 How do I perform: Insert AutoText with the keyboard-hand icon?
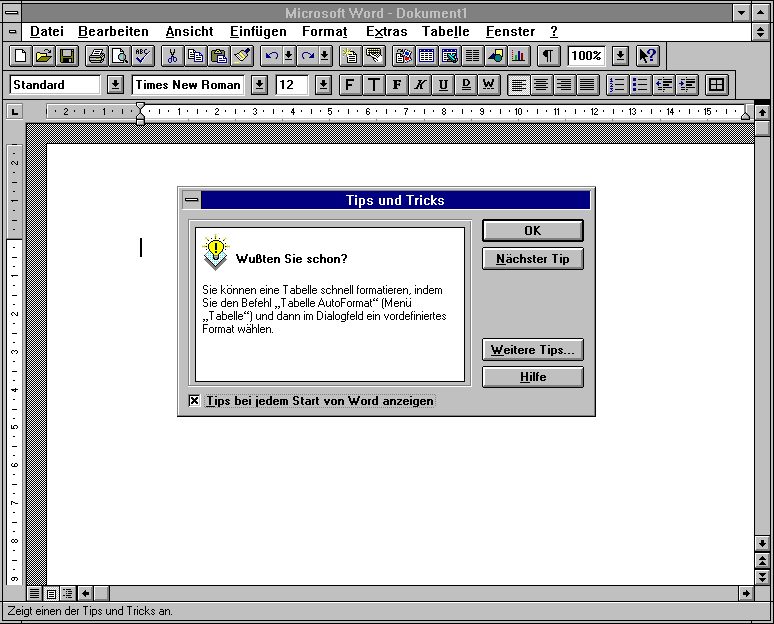coord(374,56)
